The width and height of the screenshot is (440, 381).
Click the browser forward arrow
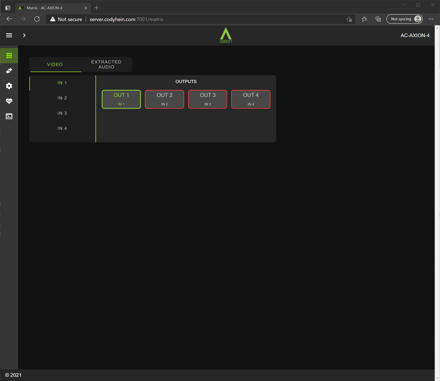coord(23,19)
